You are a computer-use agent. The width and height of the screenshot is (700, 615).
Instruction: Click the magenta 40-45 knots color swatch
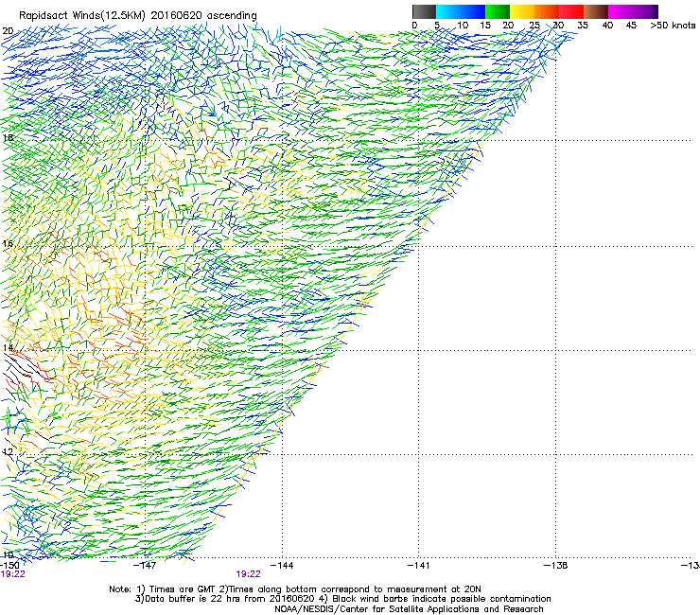[x=621, y=11]
